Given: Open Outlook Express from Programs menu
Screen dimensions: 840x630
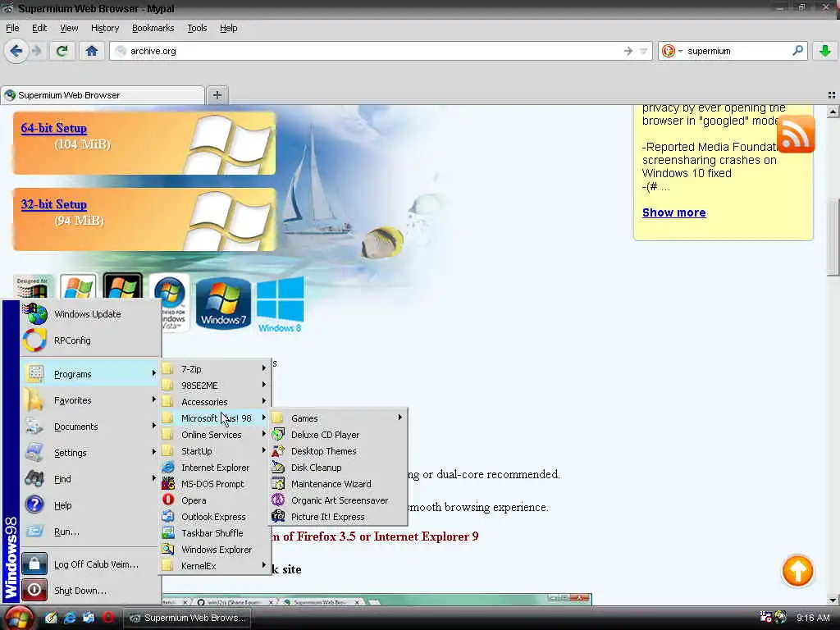Looking at the screenshot, I should [215, 517].
